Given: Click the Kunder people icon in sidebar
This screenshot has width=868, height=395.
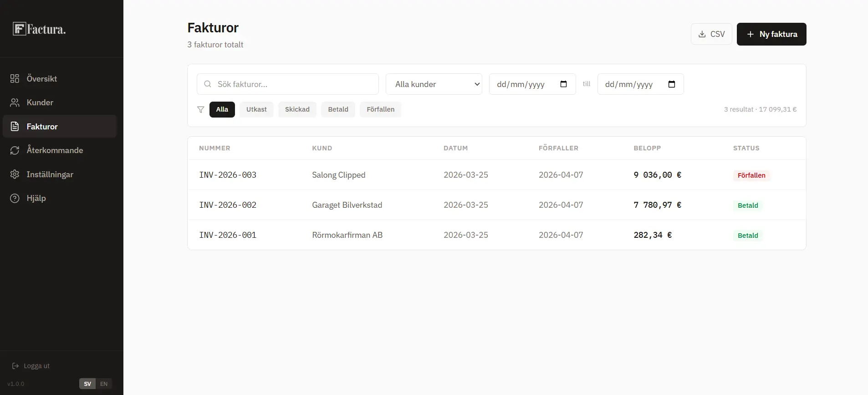Looking at the screenshot, I should [15, 103].
